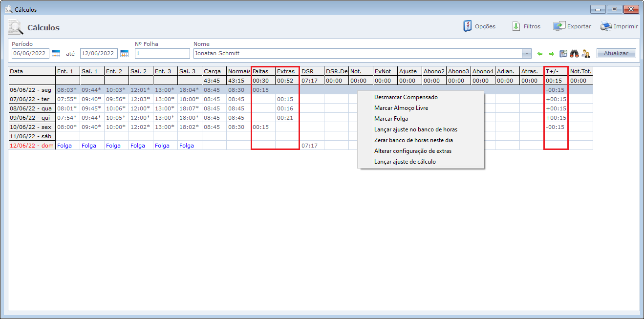Click the Imprimir printer icon

pyautogui.click(x=606, y=26)
